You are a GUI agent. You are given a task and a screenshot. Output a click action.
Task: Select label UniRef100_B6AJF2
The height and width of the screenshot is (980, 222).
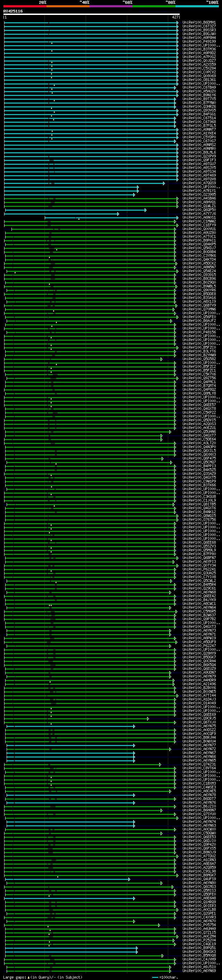[x=199, y=321]
